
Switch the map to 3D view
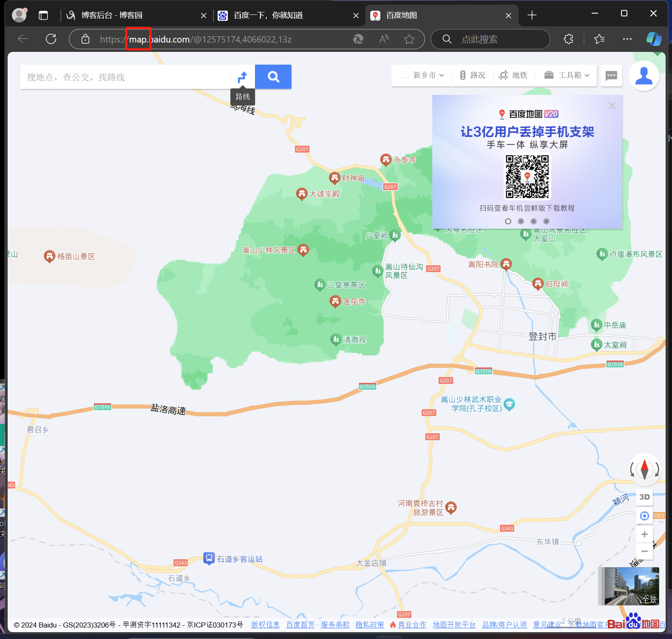[x=644, y=497]
